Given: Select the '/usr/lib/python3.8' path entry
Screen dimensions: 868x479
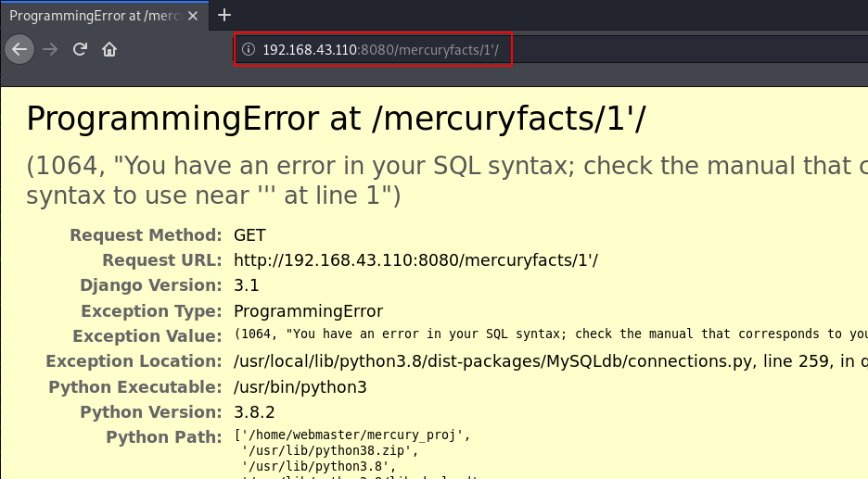Looking at the screenshot, I should coord(319,466).
